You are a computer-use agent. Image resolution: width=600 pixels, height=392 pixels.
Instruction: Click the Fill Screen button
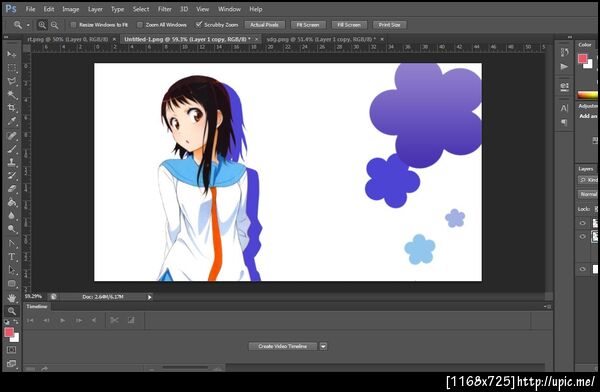coord(349,25)
